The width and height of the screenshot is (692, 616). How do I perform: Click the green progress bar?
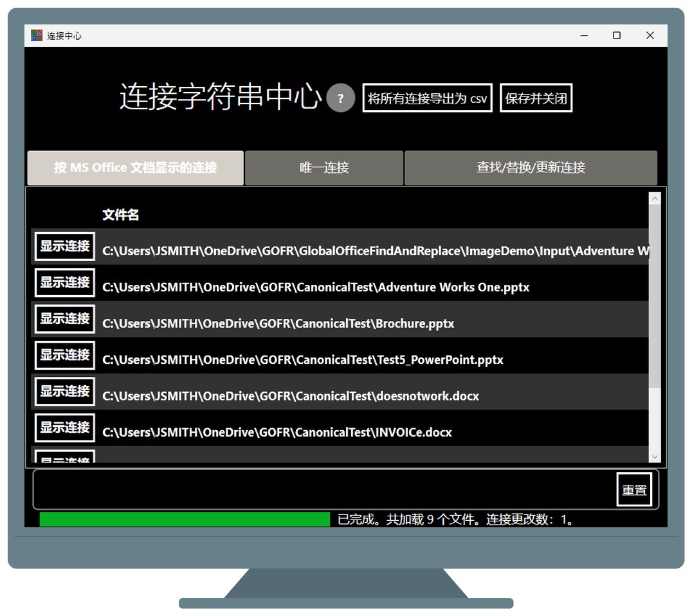click(185, 519)
